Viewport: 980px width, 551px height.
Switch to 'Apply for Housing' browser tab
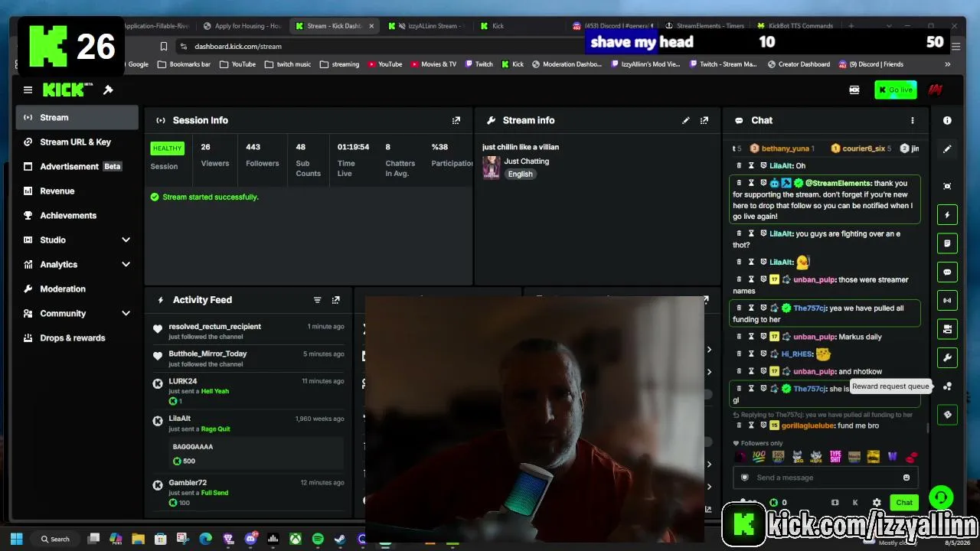242,26
